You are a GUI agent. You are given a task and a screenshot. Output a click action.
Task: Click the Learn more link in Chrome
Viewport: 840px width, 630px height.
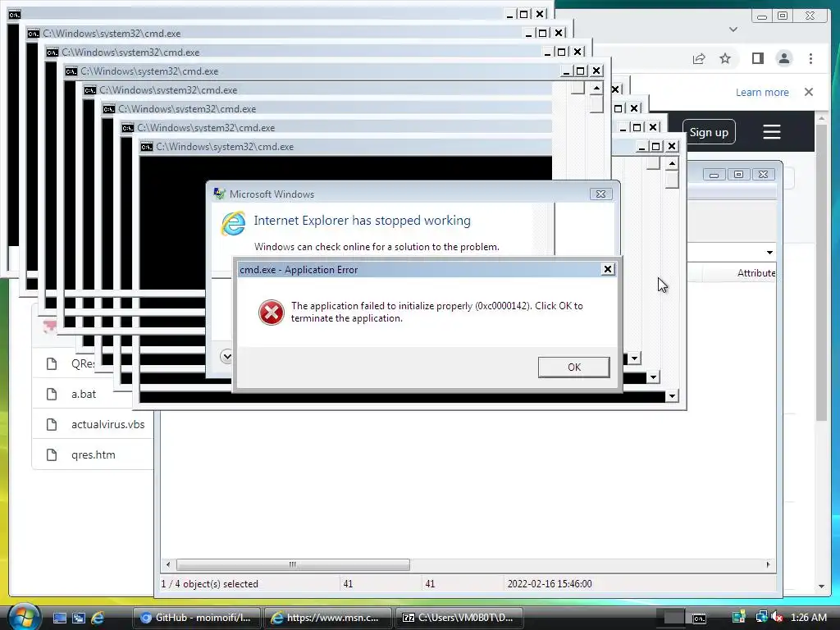tap(762, 92)
